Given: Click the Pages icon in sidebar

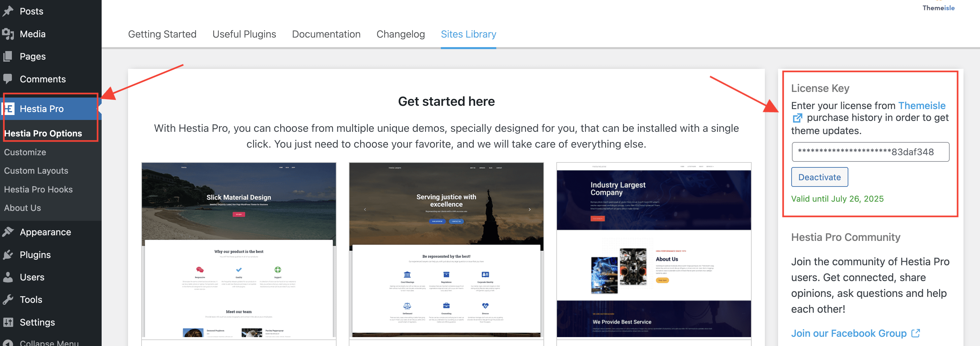Looking at the screenshot, I should [x=8, y=56].
